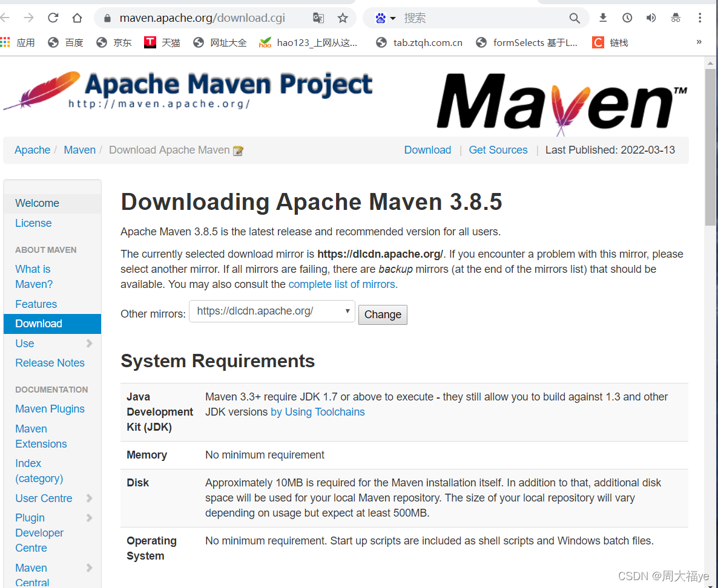Screen dimensions: 718x588
Task: Reload the Maven download page
Action: click(x=53, y=18)
